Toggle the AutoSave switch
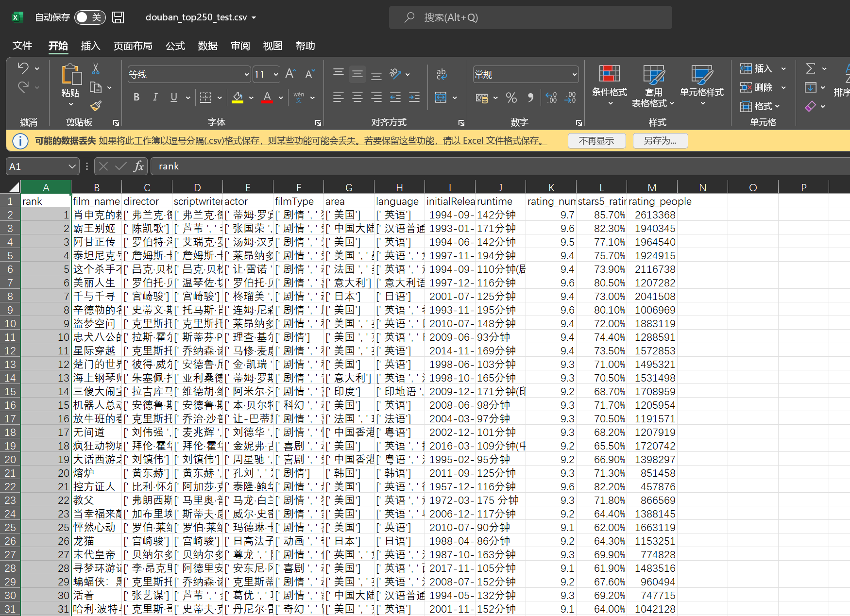 (x=90, y=17)
